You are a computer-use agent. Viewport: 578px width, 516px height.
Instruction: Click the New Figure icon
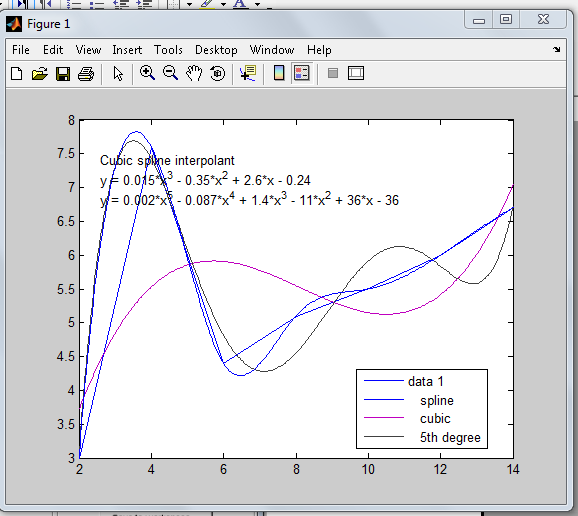tap(16, 73)
